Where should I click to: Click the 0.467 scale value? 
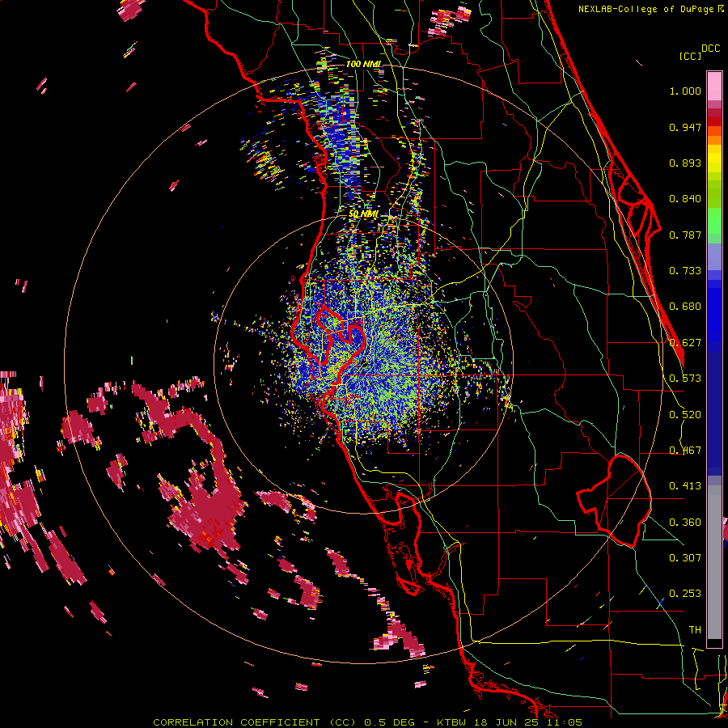point(685,450)
